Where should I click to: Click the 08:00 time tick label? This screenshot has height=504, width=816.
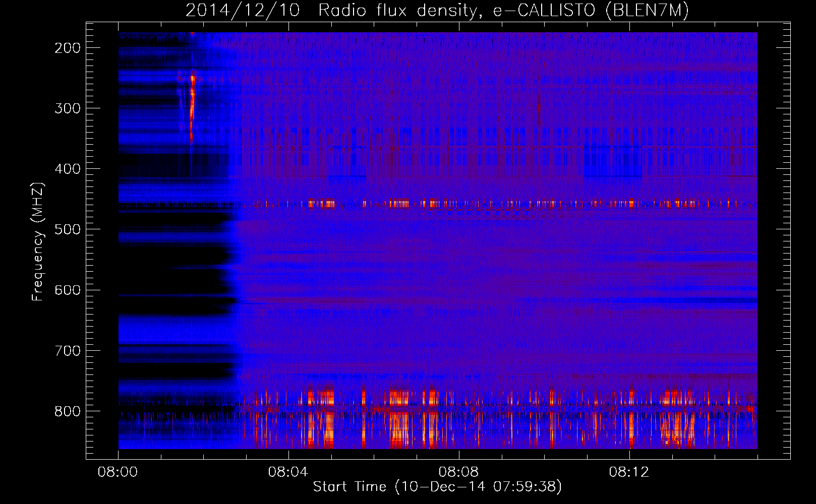118,472
